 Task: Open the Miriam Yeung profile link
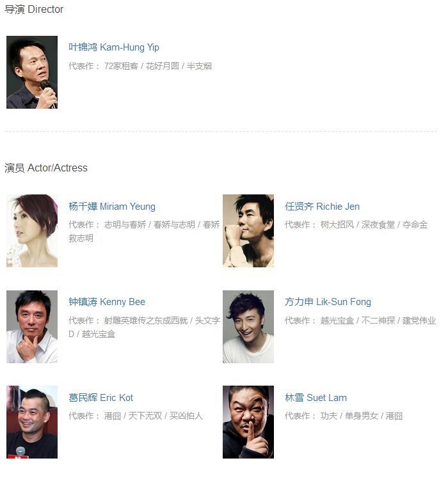pos(112,207)
